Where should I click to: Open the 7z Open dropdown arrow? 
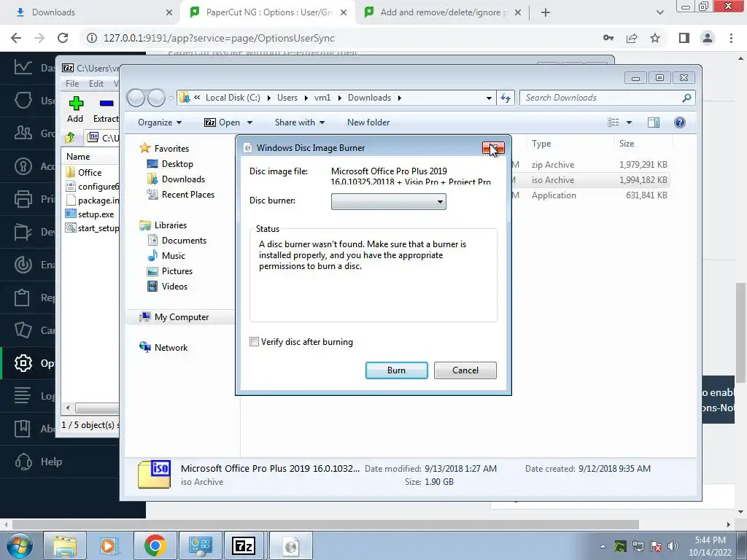[249, 122]
